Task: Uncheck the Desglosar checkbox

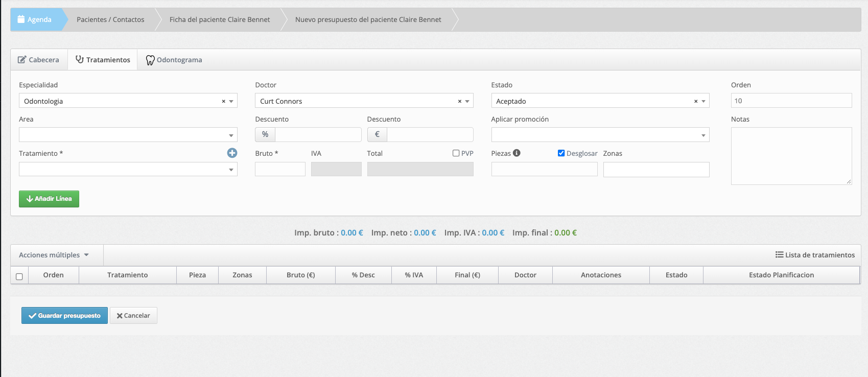Action: tap(561, 153)
